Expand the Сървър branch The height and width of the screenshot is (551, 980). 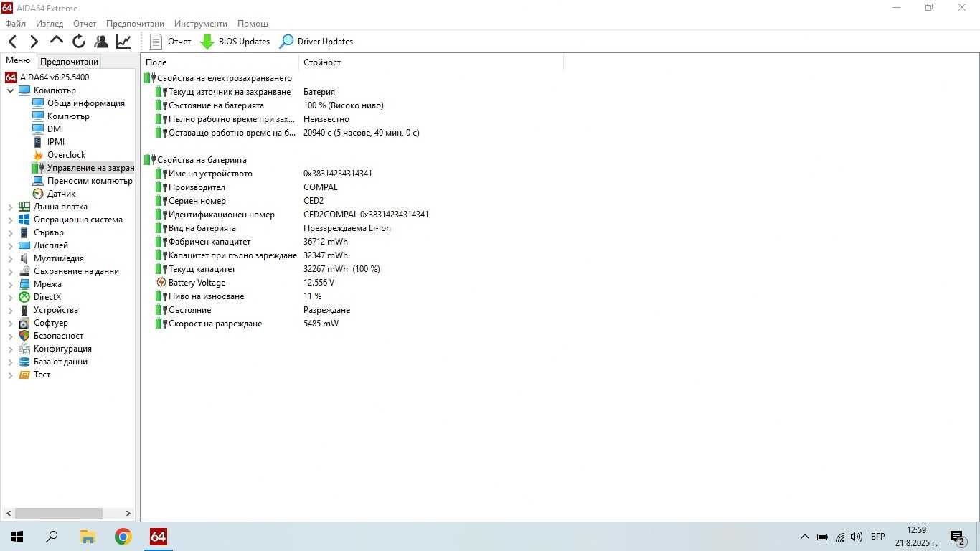(10, 232)
